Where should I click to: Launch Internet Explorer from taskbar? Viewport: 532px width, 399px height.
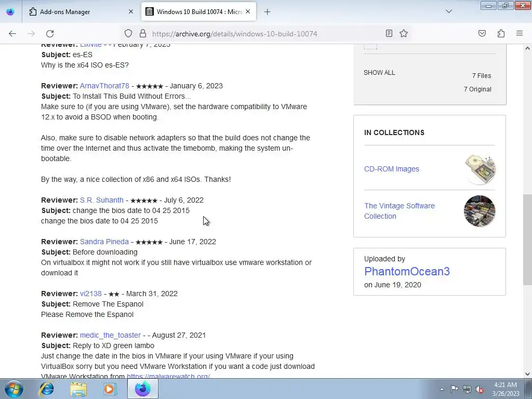[x=46, y=389]
